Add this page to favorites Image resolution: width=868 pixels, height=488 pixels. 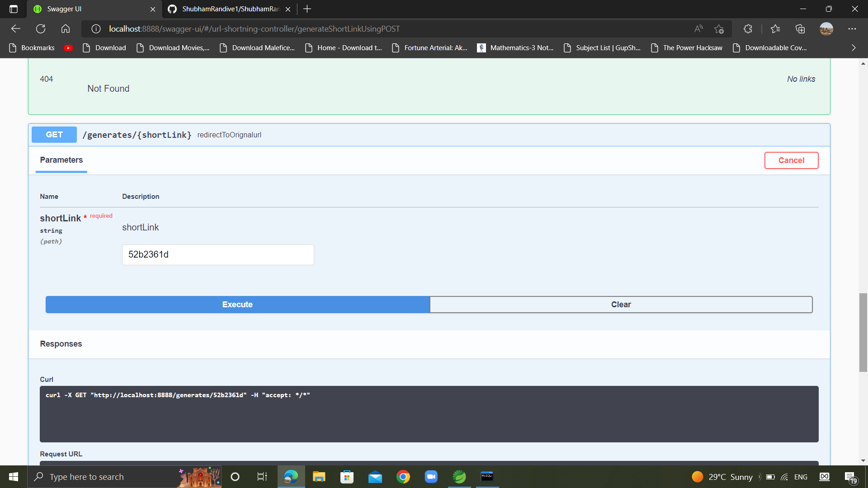(719, 29)
